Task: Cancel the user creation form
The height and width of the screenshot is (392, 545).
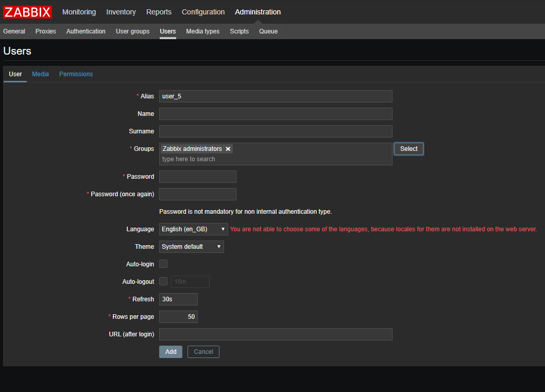Action: tap(203, 352)
